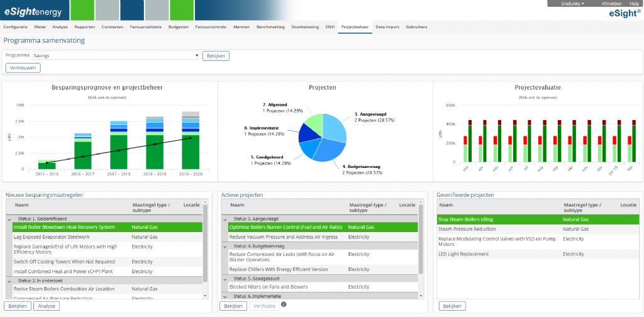The height and width of the screenshot is (317, 644).
Task: Click the info icon next to Verificatie
Action: (283, 304)
